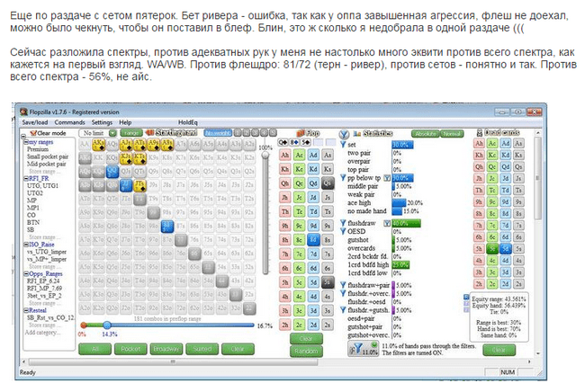
Task: Click the Statistics bar-chart icon
Action: 357,133
